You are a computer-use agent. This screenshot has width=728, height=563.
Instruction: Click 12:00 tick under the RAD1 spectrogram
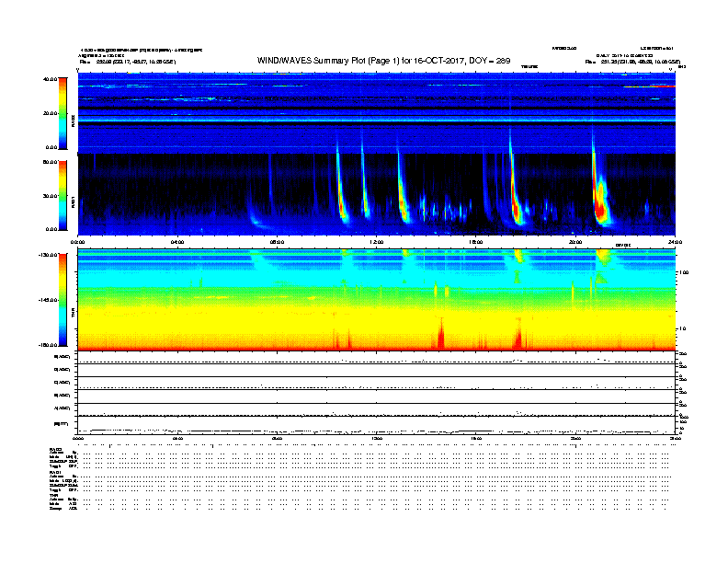click(376, 242)
